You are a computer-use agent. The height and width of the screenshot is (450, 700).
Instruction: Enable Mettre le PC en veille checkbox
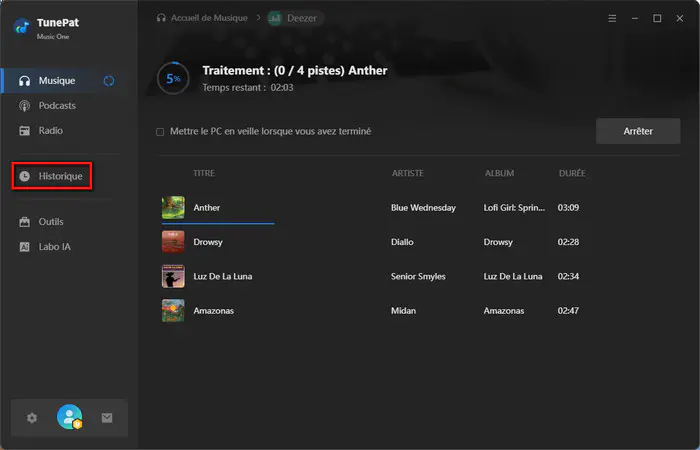pyautogui.click(x=160, y=132)
